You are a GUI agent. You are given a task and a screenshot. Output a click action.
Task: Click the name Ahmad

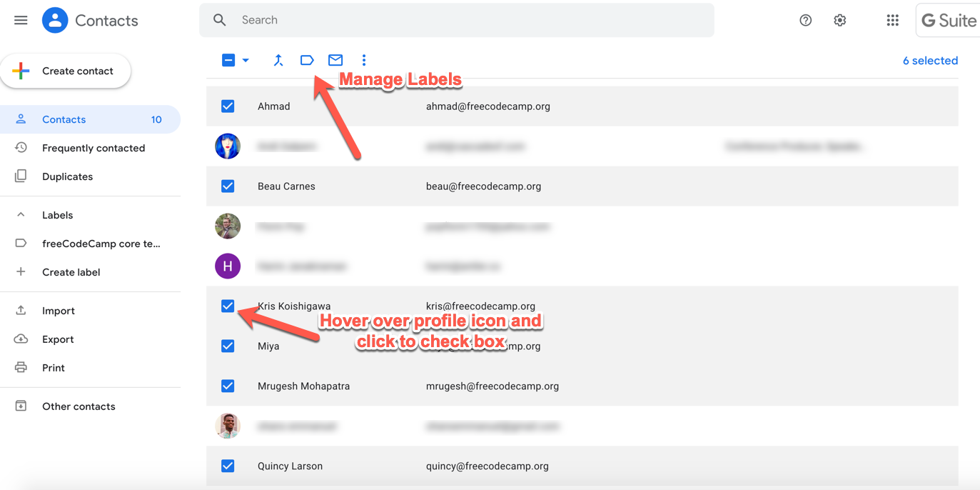[x=274, y=106]
